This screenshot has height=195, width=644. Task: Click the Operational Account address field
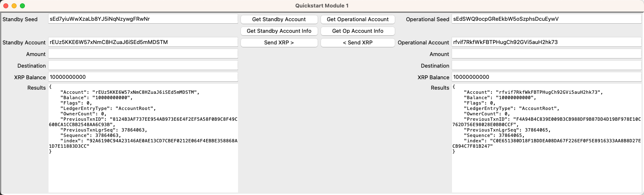pos(546,42)
